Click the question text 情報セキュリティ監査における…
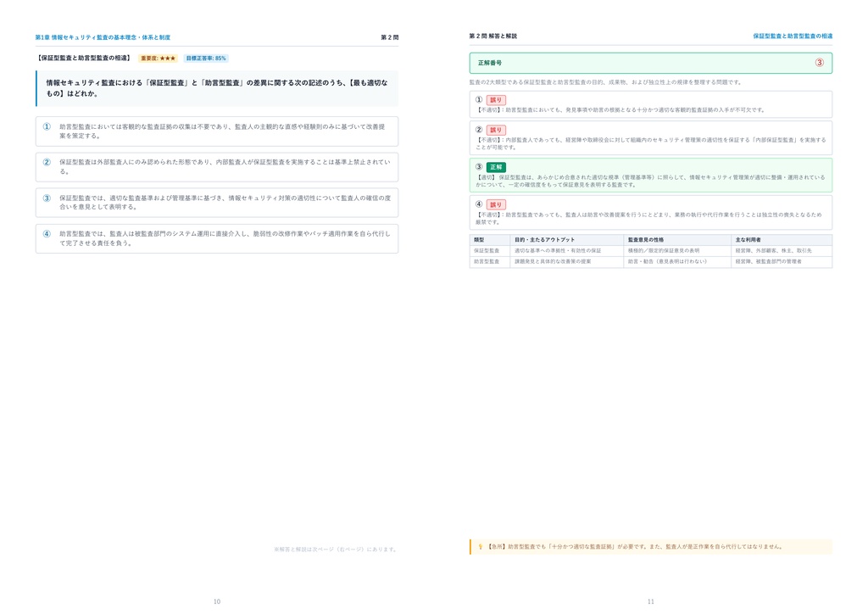This screenshot has height=614, width=868. 216,88
